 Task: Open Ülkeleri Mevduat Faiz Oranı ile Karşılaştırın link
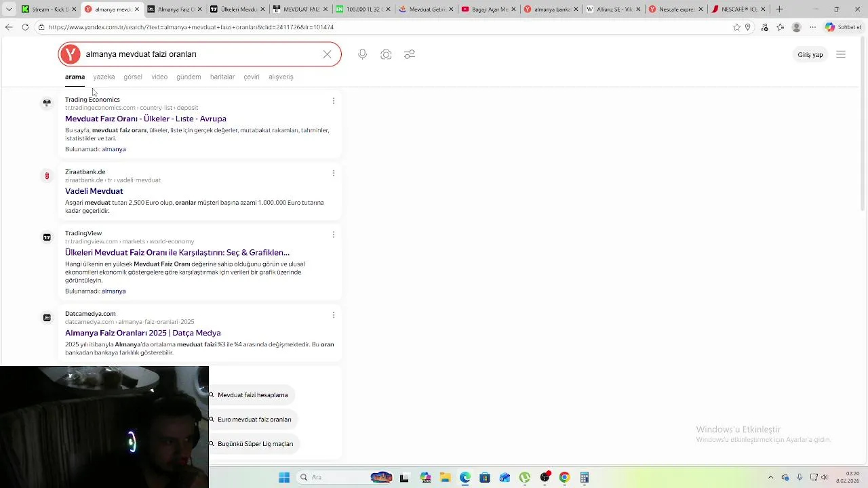177,253
